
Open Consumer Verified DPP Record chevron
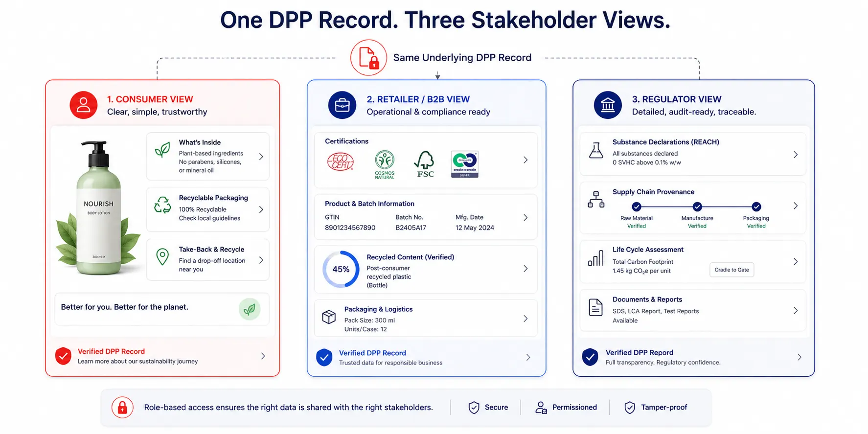(263, 356)
